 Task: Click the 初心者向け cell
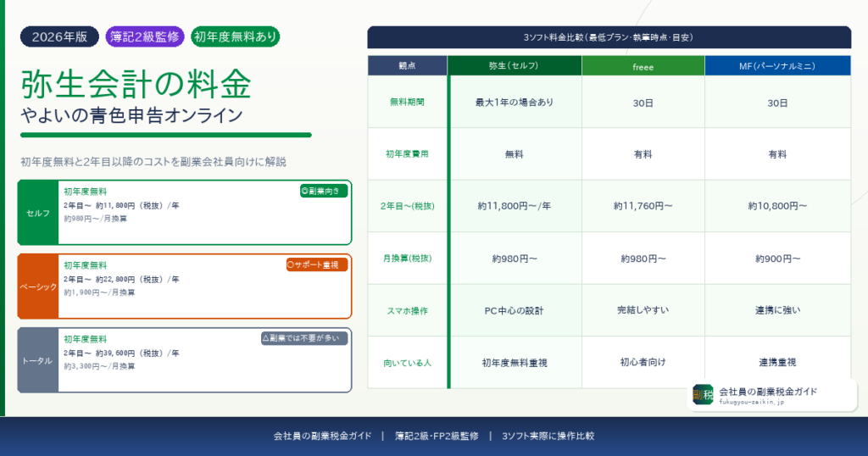[643, 362]
